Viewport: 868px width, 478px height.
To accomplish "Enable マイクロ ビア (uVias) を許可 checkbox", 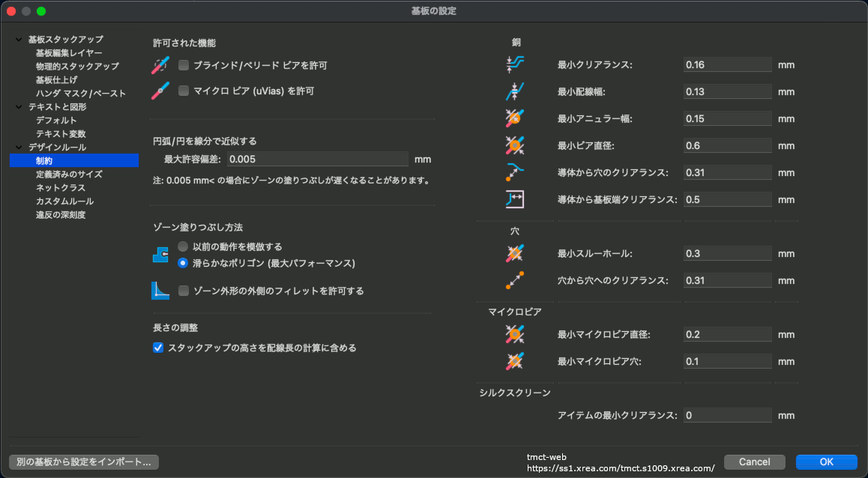I will tap(184, 91).
